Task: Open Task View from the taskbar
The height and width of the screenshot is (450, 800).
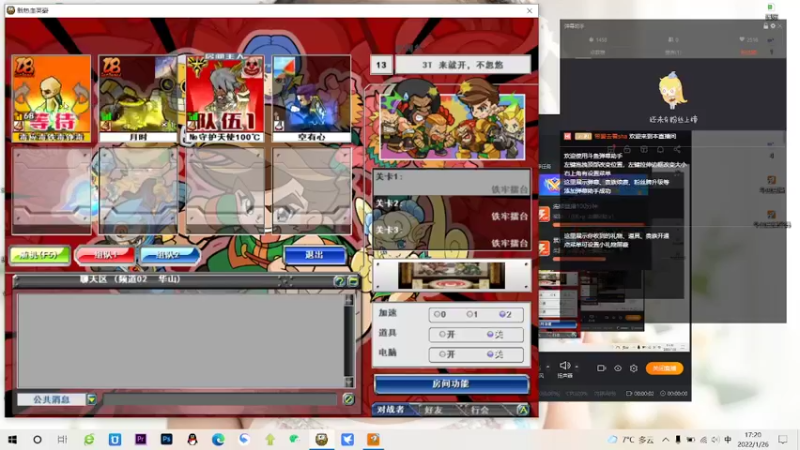Action: (62, 439)
